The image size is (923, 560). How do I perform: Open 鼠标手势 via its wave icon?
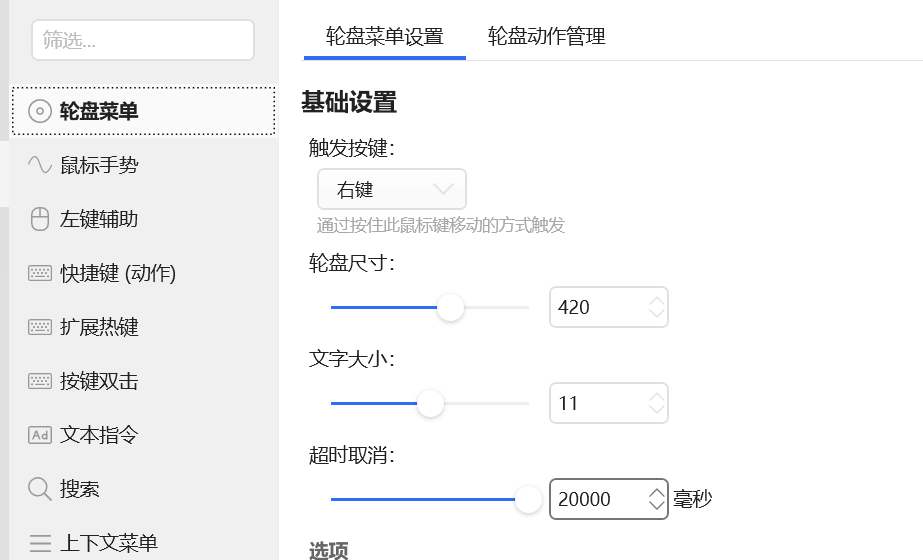coord(39,165)
